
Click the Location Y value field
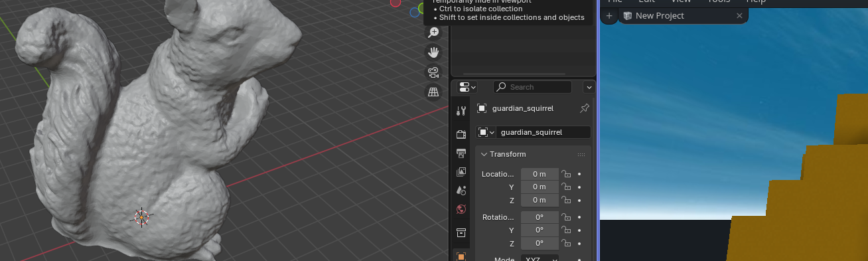tap(540, 187)
